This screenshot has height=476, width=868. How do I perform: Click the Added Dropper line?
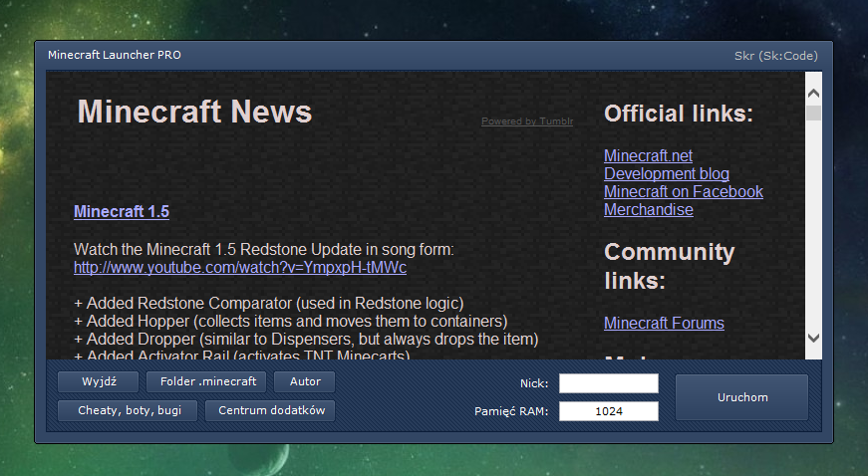pos(306,339)
